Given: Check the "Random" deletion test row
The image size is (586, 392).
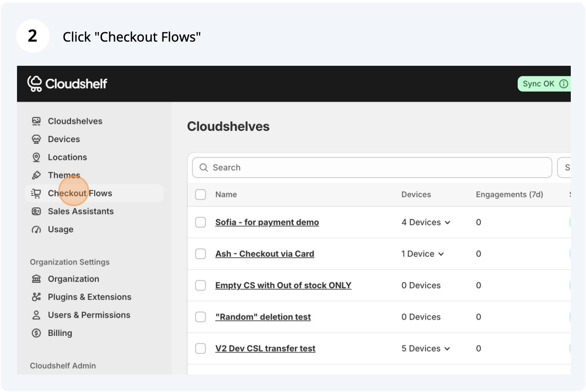Looking at the screenshot, I should point(200,317).
